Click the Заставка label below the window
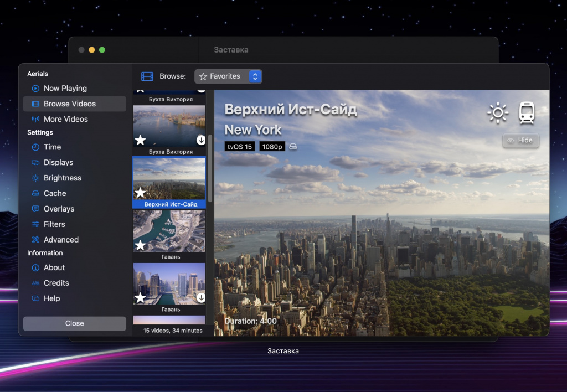The height and width of the screenshot is (392, 567). [x=283, y=351]
